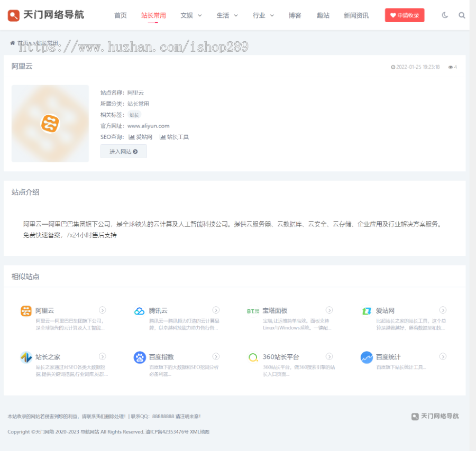Click the arrow icon on 爱站网 card
The height and width of the screenshot is (451, 476).
(443, 310)
